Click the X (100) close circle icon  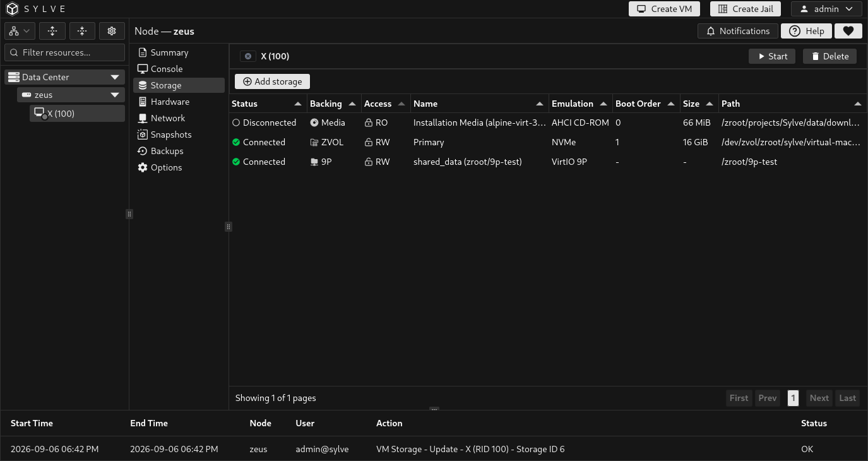[x=248, y=56]
